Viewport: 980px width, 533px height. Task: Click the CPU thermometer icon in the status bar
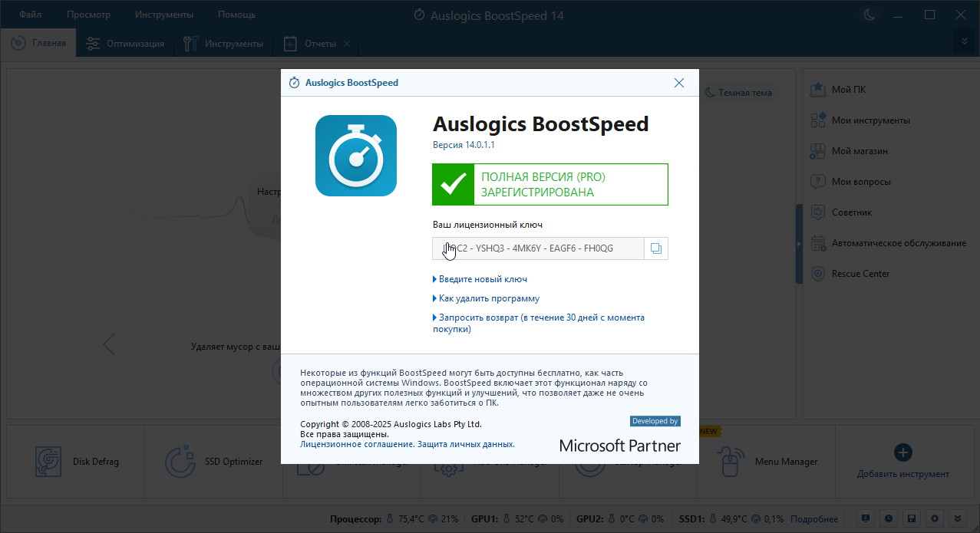pyautogui.click(x=389, y=519)
